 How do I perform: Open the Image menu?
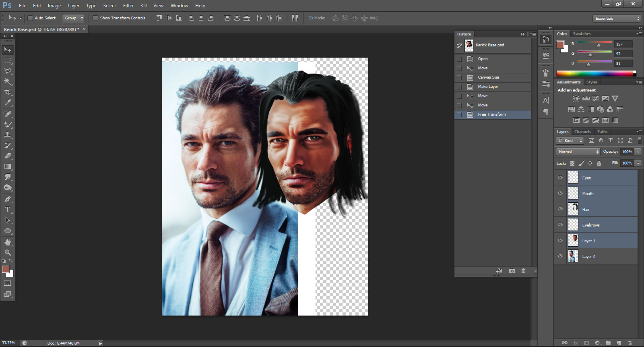pos(54,6)
